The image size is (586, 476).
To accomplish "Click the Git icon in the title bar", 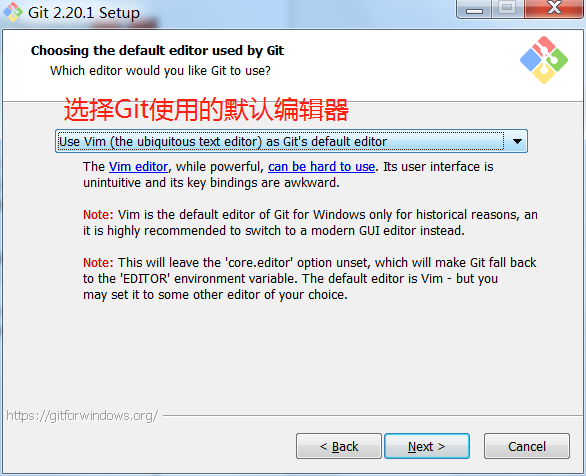I will tap(13, 12).
